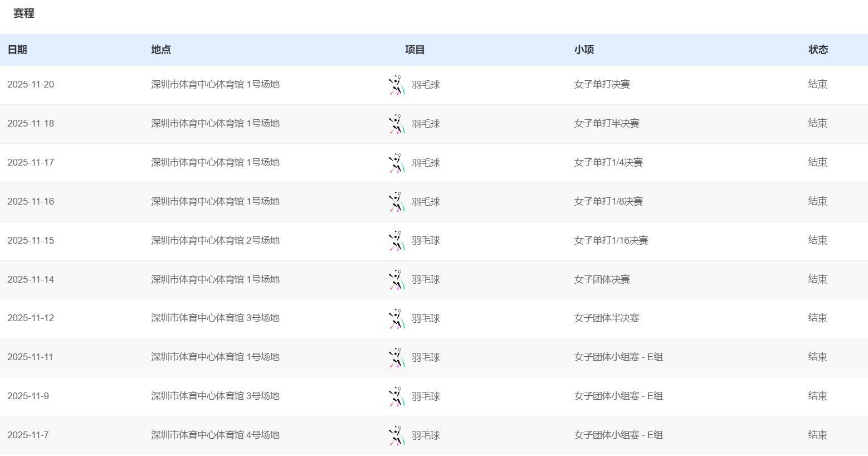Click the 状态 column header
The height and width of the screenshot is (456, 868).
pyautogui.click(x=818, y=50)
